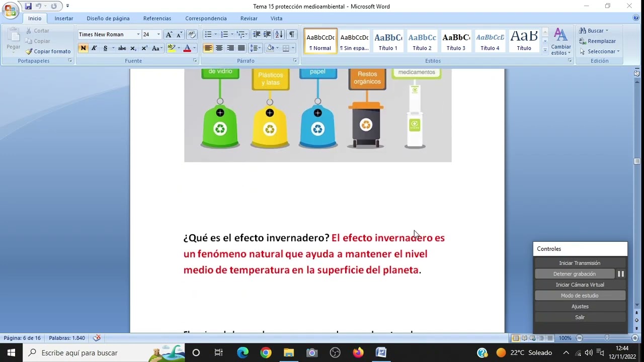Viewport: 644px width, 362px height.
Task: Open font size dropdown
Action: pos(158,35)
